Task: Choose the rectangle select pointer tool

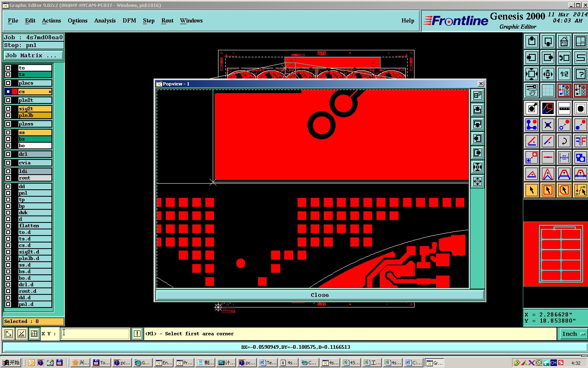Action: (548, 190)
